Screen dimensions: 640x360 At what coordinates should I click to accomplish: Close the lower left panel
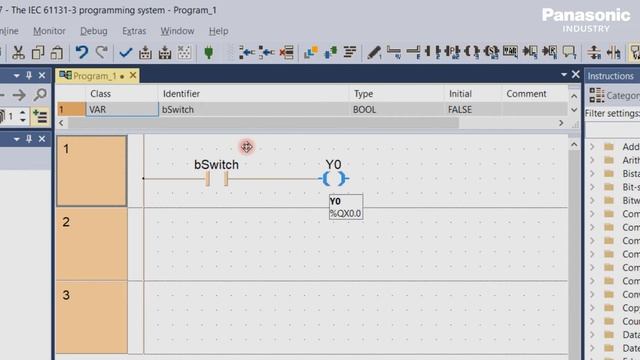point(42,139)
